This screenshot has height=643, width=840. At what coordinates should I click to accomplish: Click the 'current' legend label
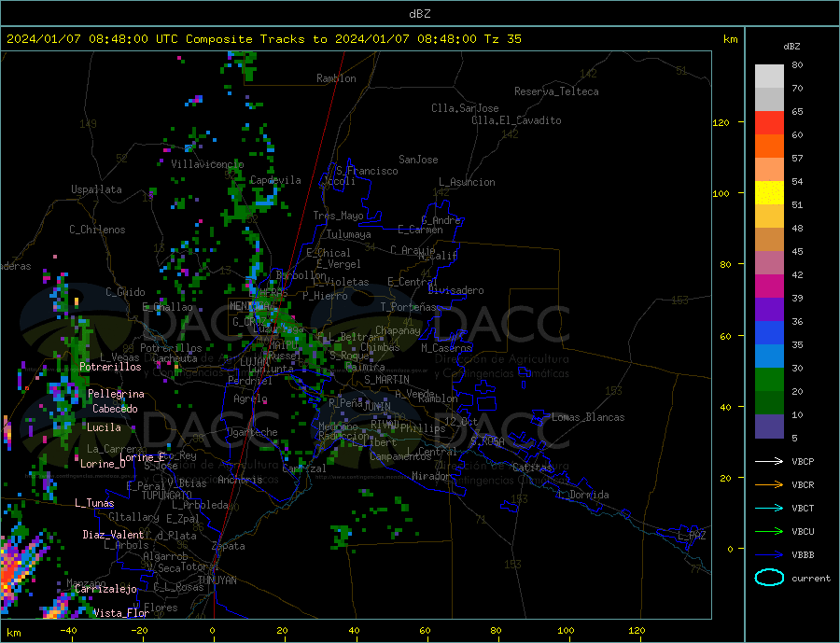[811, 579]
